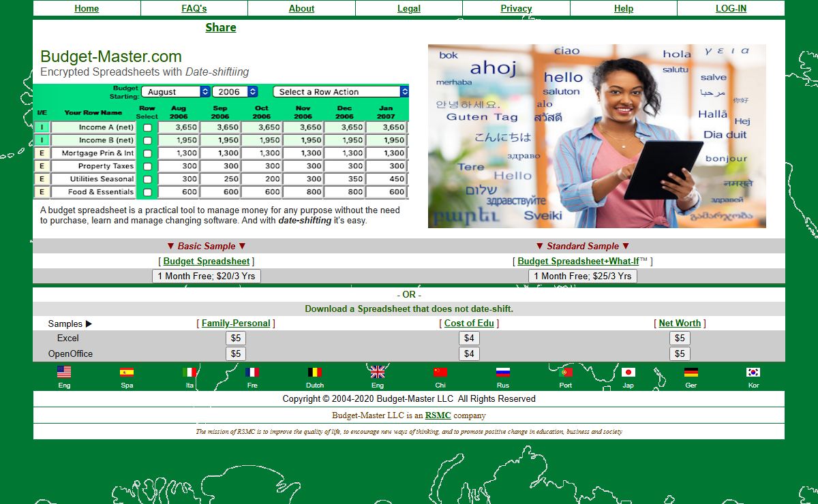Tick the Income A (net) row checkbox

click(x=147, y=127)
